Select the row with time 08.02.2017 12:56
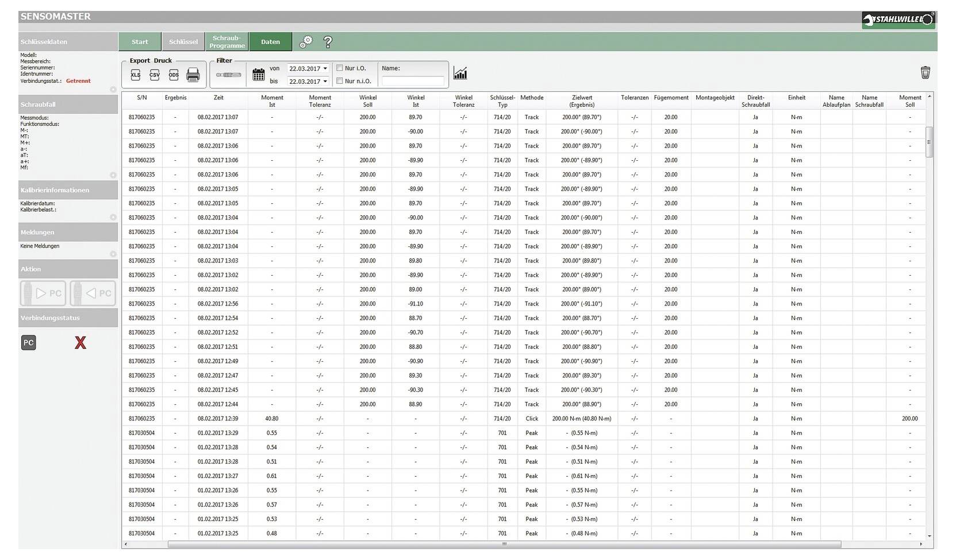The width and height of the screenshot is (956, 560). click(x=523, y=304)
